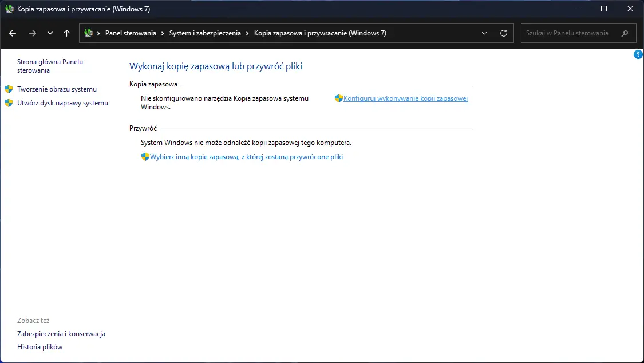Select System i zabezpieczenia breadcrumb

[x=205, y=33]
